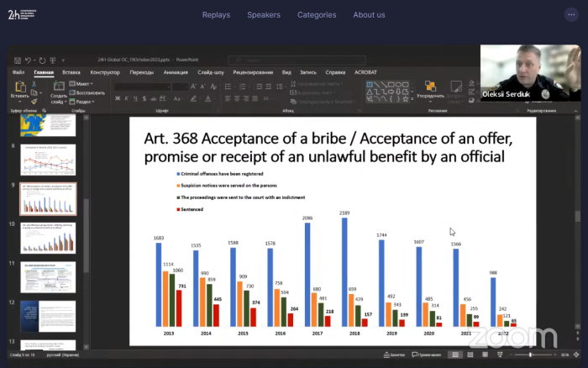588x368 pixels.
Task: Open the Вставка (Insert) ribbon tab
Action: pos(71,72)
